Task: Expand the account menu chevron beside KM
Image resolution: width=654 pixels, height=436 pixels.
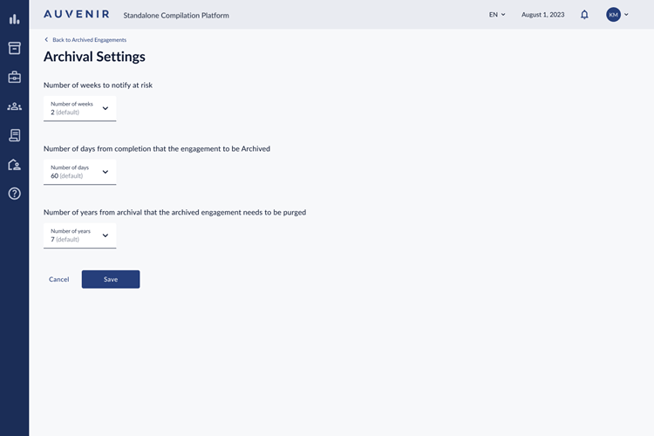Action: pyautogui.click(x=627, y=15)
